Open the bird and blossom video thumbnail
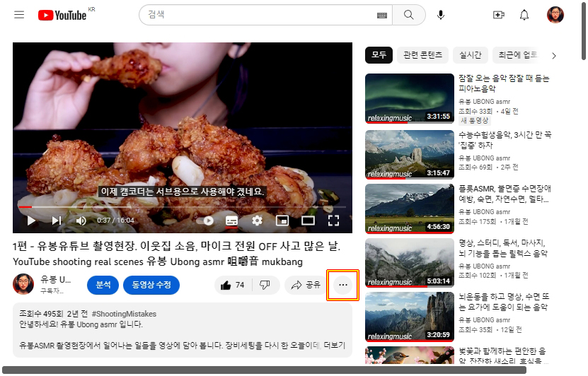588x376 pixels. 410,355
